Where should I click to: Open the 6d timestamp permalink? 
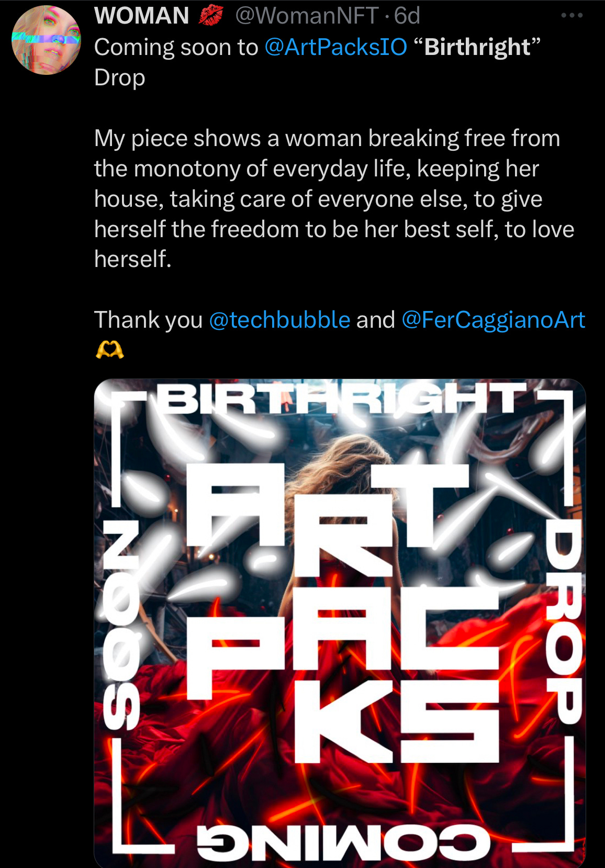[x=407, y=16]
